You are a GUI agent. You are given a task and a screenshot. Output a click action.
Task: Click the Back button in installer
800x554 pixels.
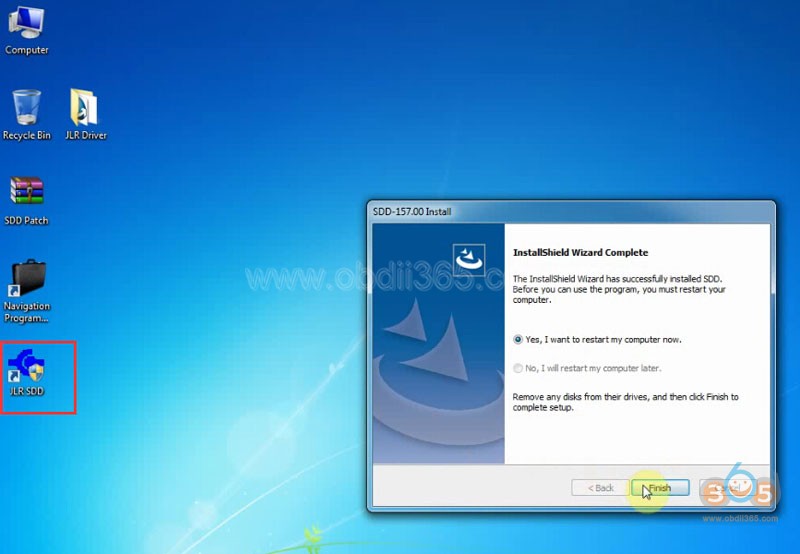(600, 488)
